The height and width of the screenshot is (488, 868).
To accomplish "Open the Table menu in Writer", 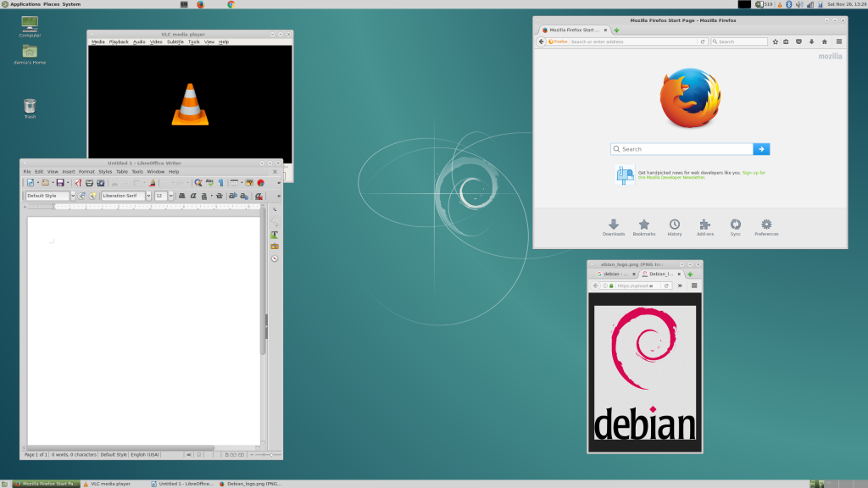I will tap(122, 171).
